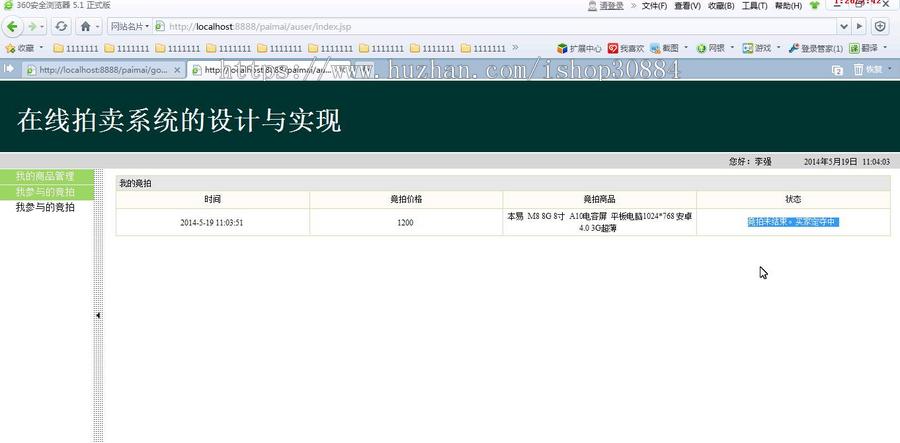Click the 在线拍卖系统的设计与实现 page title
Screen dimensions: 900x443
point(179,120)
